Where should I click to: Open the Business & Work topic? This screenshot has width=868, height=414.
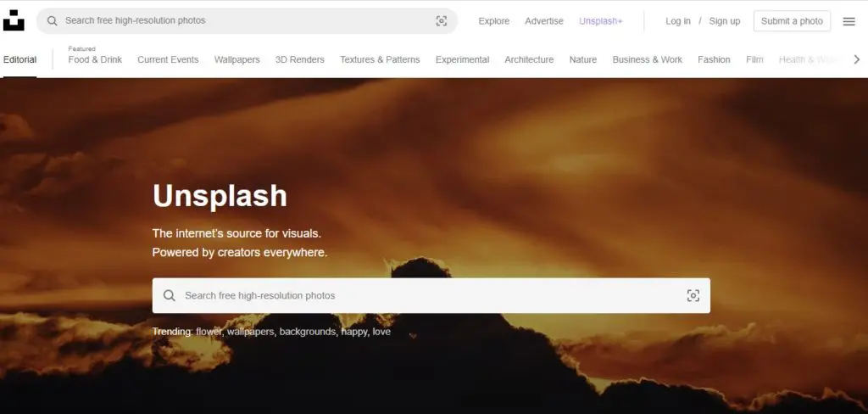coord(647,59)
